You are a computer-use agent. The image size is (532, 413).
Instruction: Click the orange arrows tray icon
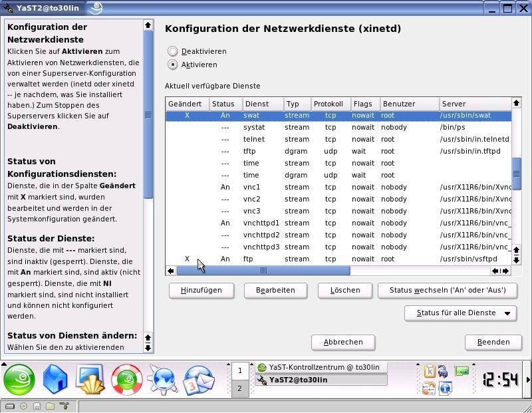429,389
